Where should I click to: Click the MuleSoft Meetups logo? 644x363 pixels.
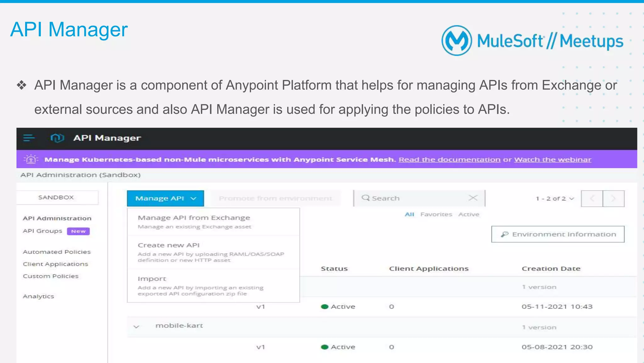click(x=532, y=41)
